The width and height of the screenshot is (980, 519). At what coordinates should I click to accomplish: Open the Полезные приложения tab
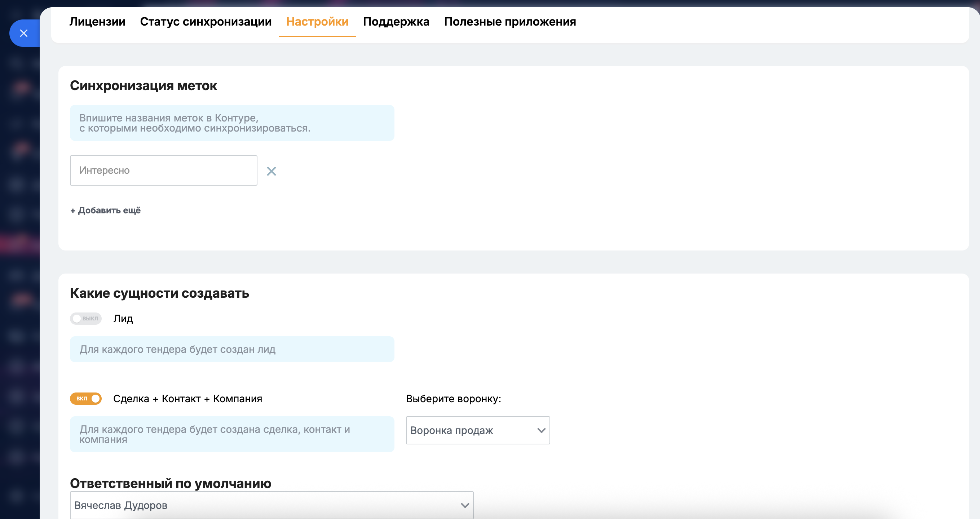tap(510, 22)
